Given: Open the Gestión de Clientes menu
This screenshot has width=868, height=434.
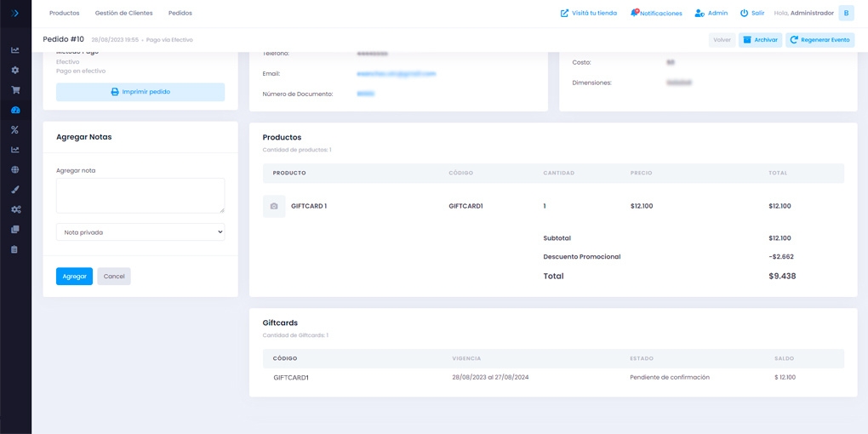Looking at the screenshot, I should [124, 14].
